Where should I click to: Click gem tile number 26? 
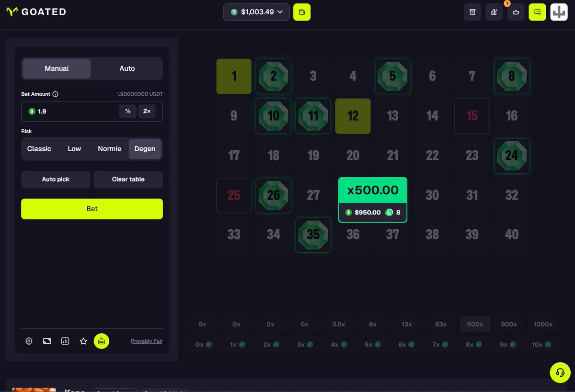pyautogui.click(x=273, y=195)
